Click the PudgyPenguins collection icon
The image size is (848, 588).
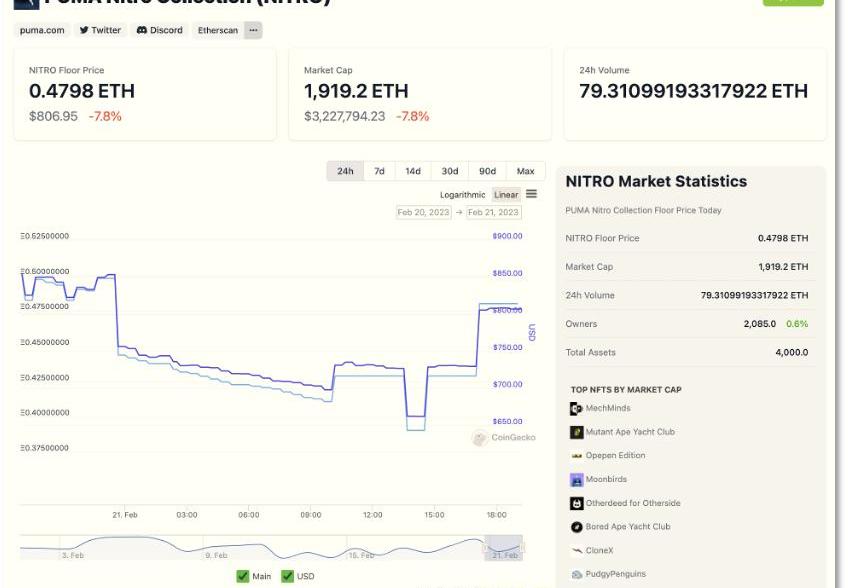point(576,575)
